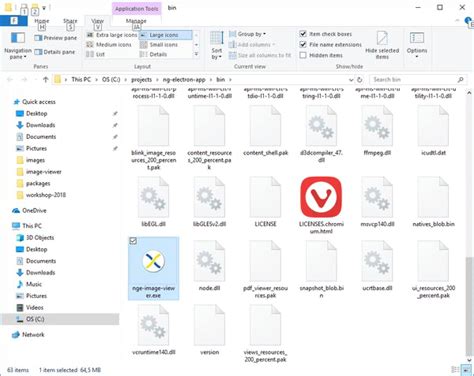
Task: Toggle the Details pane
Action: (x=55, y=52)
